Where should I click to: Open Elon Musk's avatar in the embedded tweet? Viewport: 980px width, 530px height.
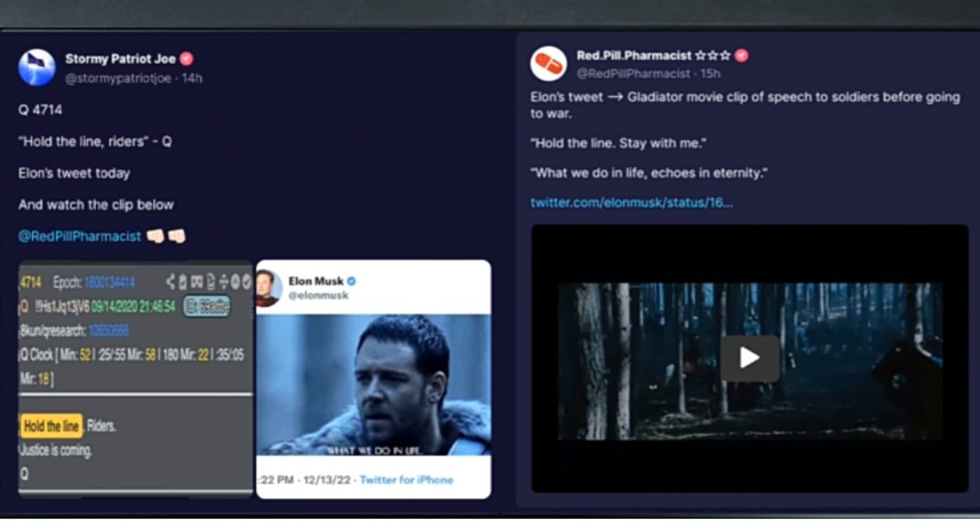pyautogui.click(x=267, y=288)
